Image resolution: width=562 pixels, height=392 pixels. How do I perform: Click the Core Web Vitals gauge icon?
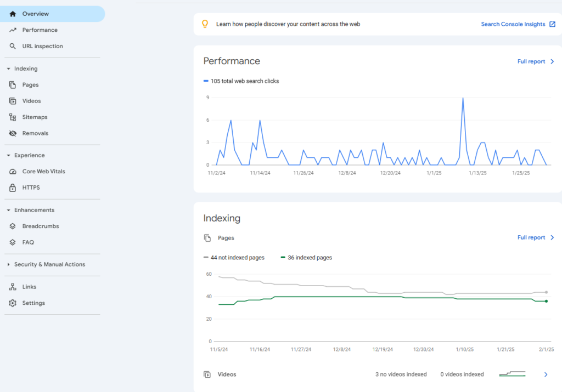13,172
